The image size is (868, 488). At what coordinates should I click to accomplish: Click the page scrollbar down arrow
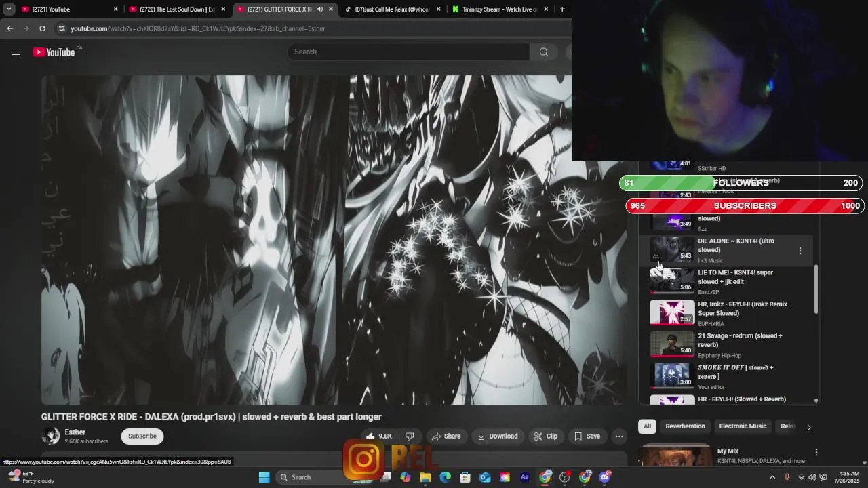pyautogui.click(x=864, y=462)
